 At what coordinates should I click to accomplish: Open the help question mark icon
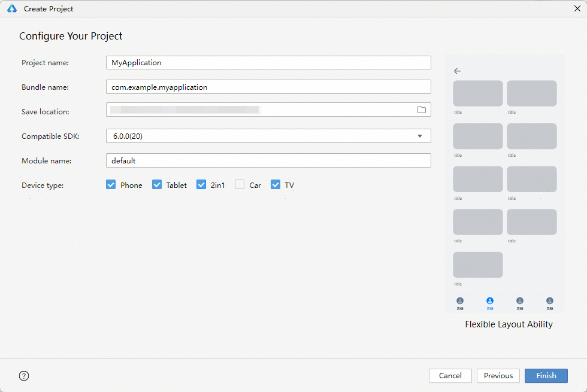24,376
